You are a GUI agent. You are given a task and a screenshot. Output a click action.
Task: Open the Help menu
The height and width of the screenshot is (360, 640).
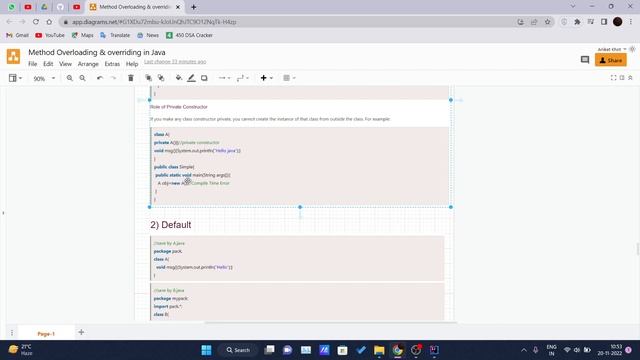click(132, 64)
